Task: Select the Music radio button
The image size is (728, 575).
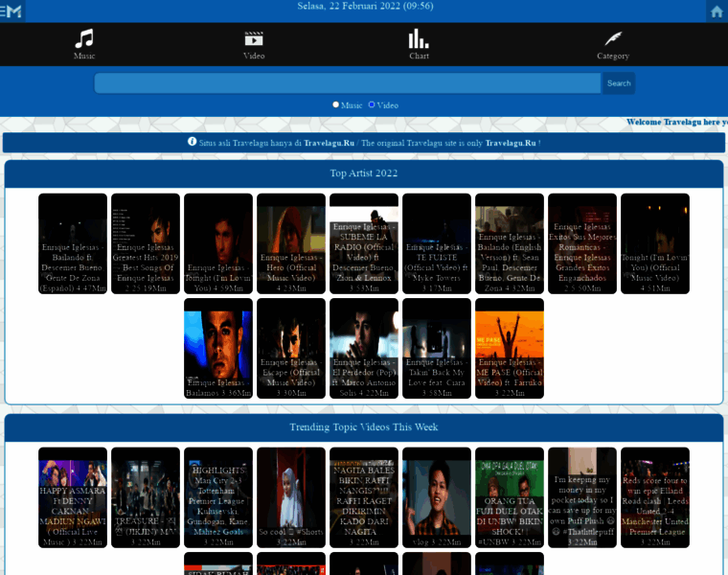Action: point(335,105)
